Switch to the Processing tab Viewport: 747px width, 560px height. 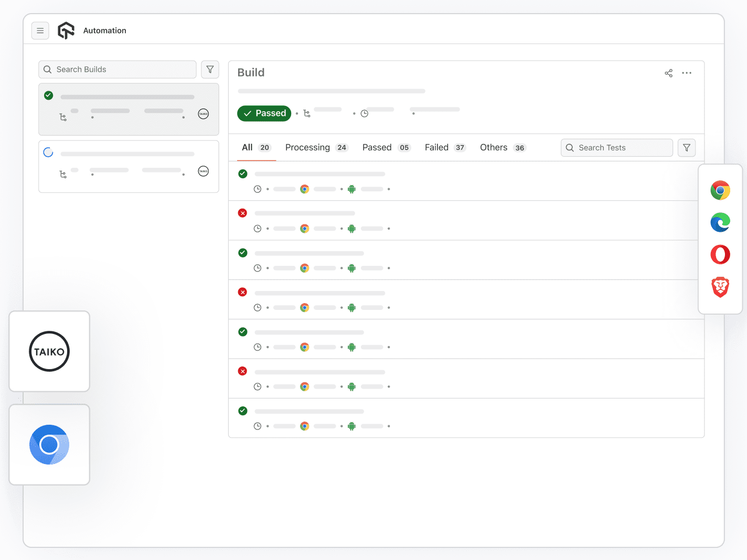point(307,147)
